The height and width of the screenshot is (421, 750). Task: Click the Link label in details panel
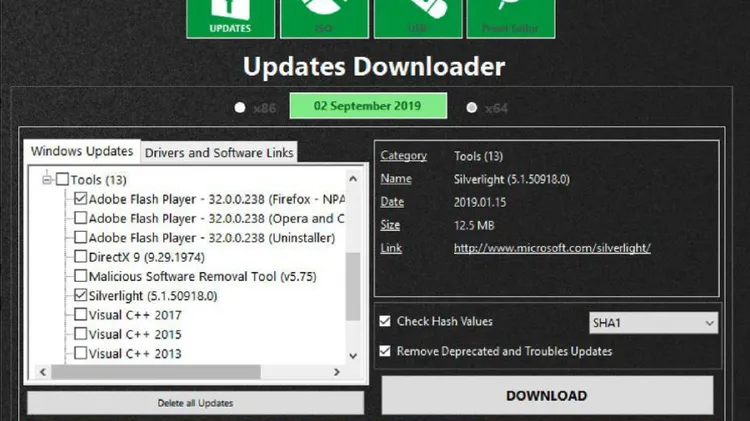(x=391, y=248)
